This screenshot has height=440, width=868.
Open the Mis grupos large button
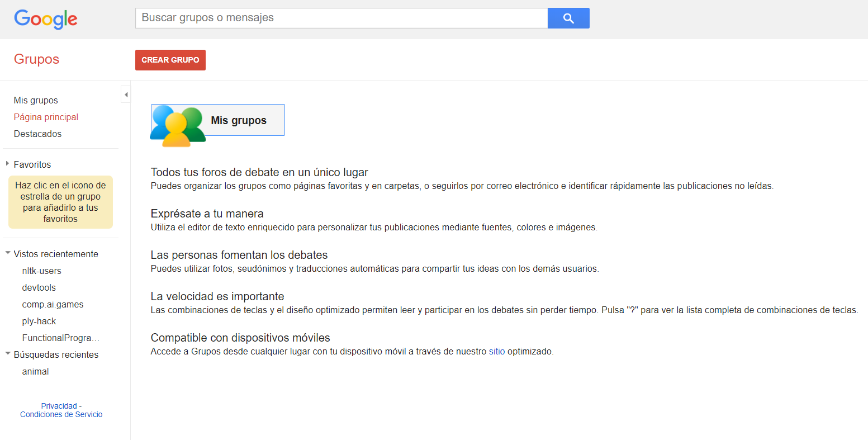[x=218, y=120]
